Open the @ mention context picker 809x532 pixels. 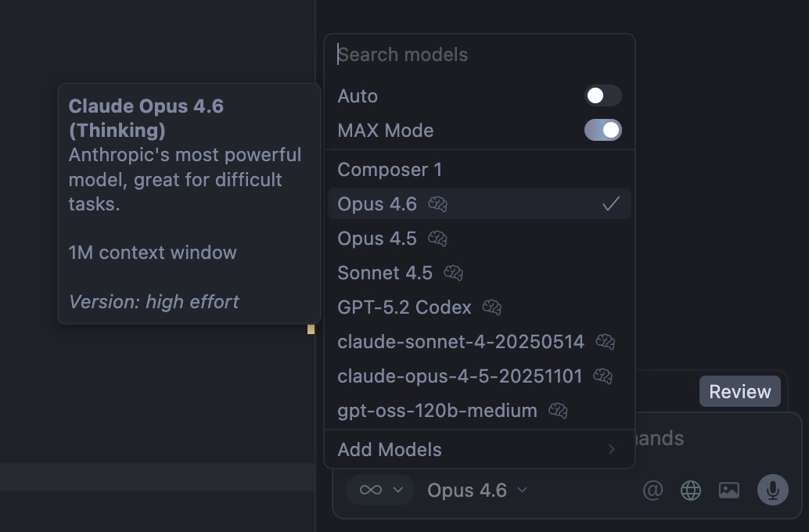coord(653,490)
